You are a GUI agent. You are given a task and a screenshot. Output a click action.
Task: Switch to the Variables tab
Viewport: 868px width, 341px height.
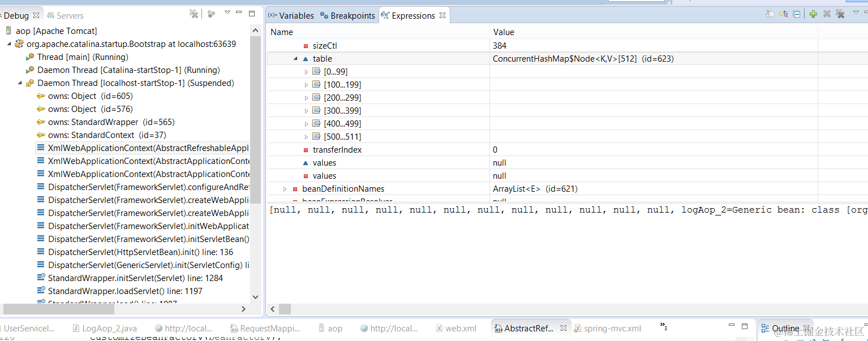click(291, 15)
